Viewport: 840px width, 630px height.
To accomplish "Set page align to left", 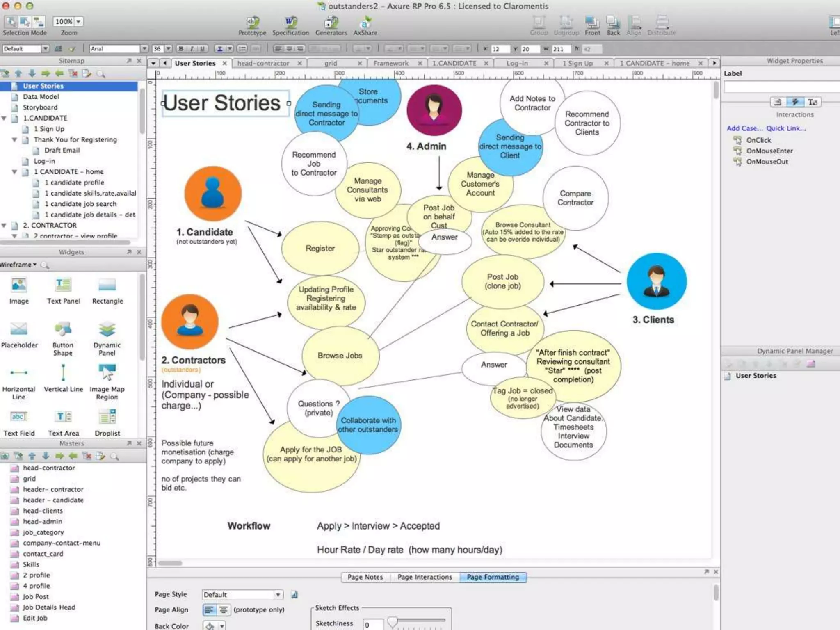I will pos(209,610).
